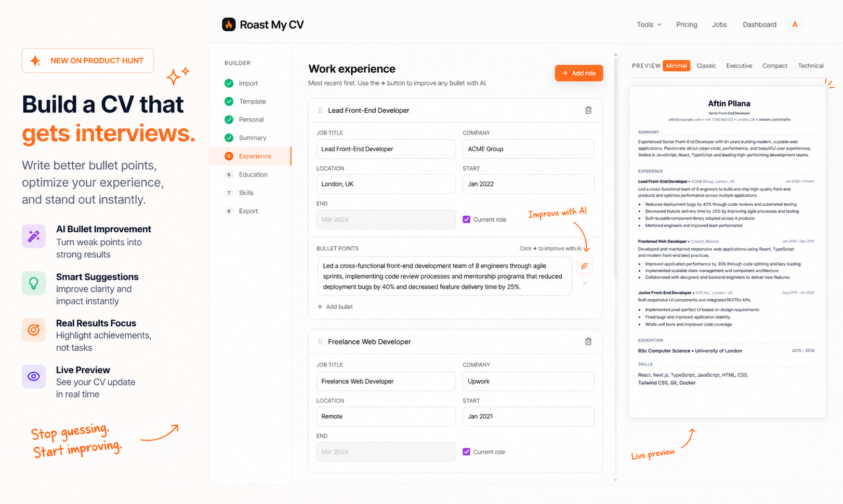Open the Jobs nav link
Screen dimensions: 843x504
[719, 24]
